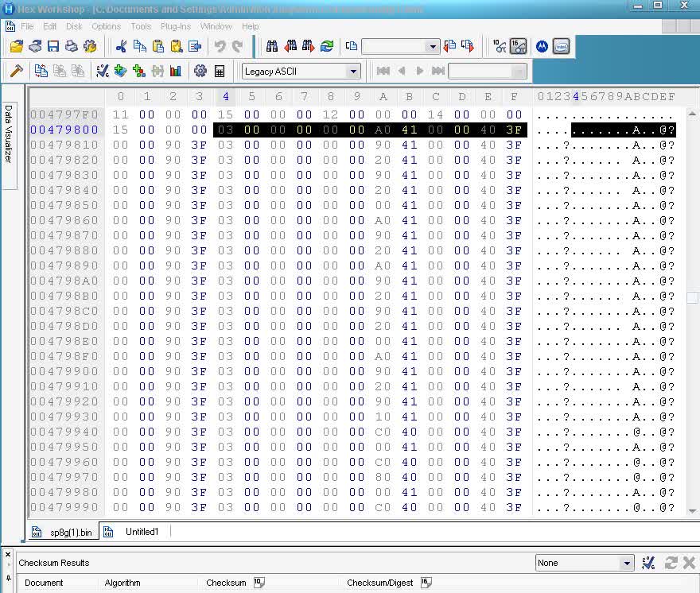Viewport: 700px width, 593px height.
Task: Toggle Motorola byte ordering button
Action: pyautogui.click(x=542, y=47)
